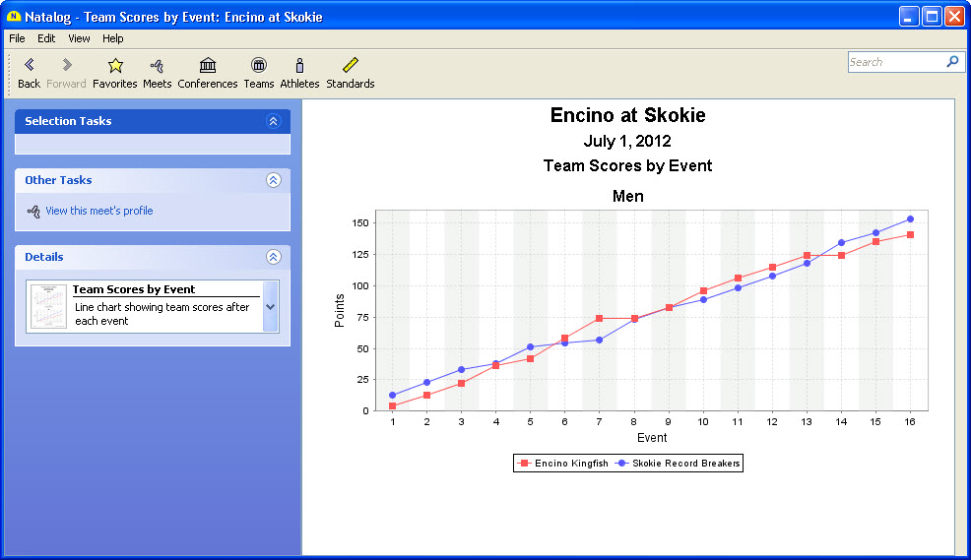
Task: Open the Standards ruler icon
Action: click(351, 66)
